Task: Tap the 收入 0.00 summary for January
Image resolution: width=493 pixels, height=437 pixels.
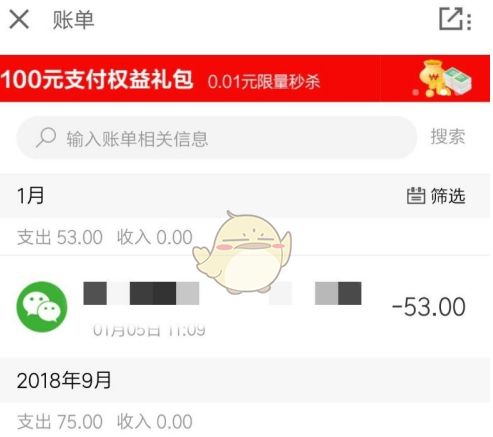Action: [155, 237]
